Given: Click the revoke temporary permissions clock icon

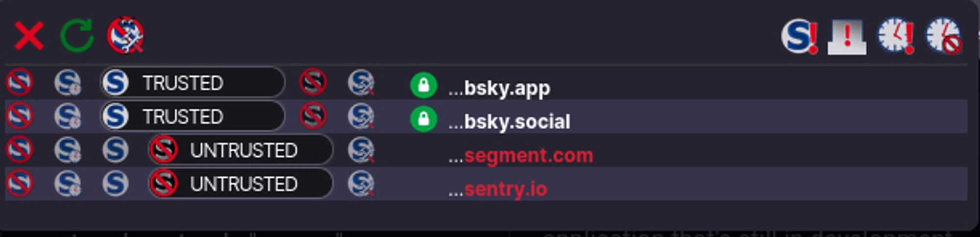Looking at the screenshot, I should tap(943, 36).
